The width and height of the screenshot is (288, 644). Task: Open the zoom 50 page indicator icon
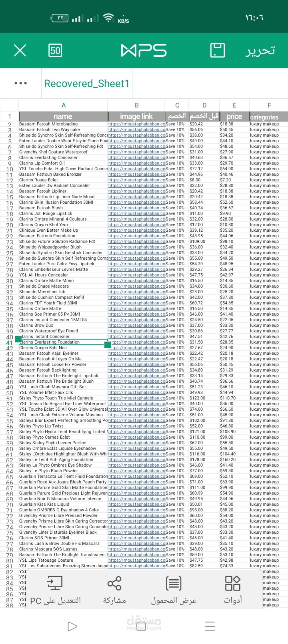click(55, 50)
